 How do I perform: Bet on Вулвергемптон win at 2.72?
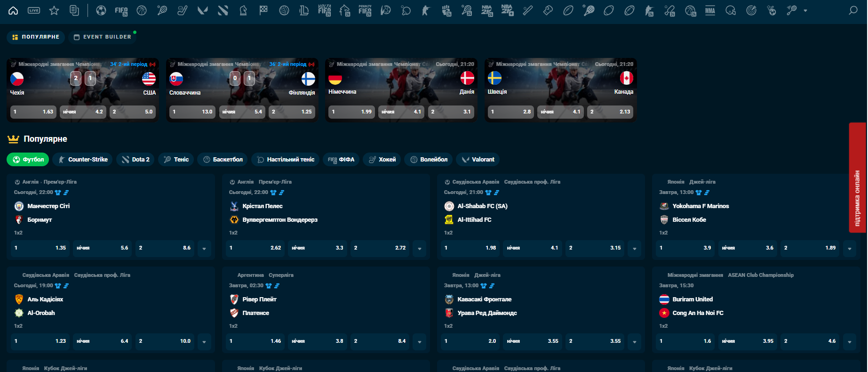click(380, 248)
